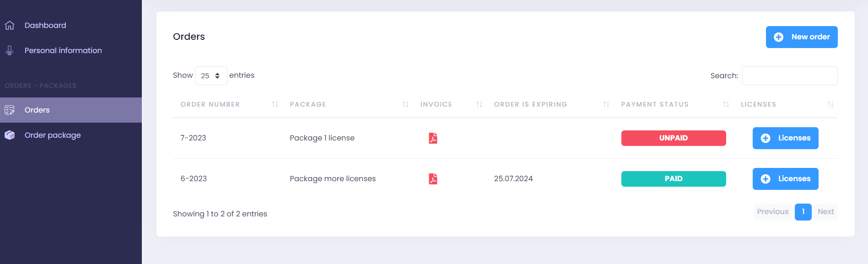This screenshot has height=264, width=868.
Task: Focus the Search input field
Action: pyautogui.click(x=789, y=75)
